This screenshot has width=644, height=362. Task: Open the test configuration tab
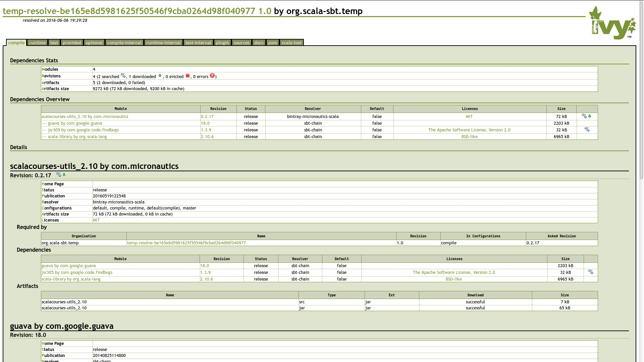[54, 43]
